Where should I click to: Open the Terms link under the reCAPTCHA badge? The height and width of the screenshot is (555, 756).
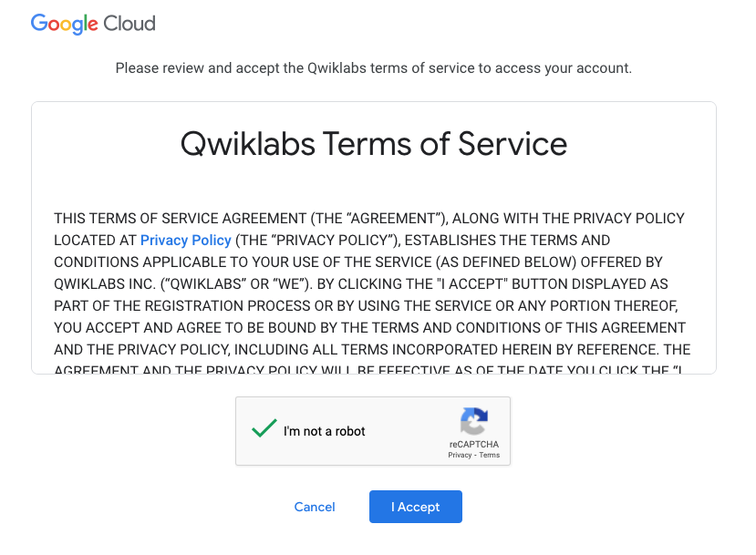pyautogui.click(x=490, y=455)
